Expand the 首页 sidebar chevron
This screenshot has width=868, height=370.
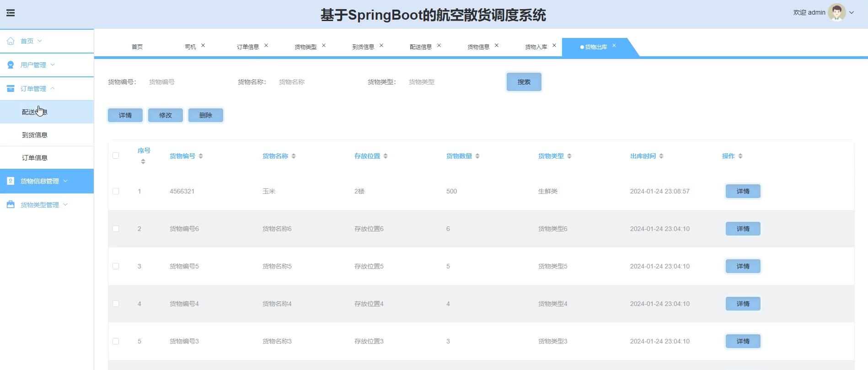click(x=40, y=41)
